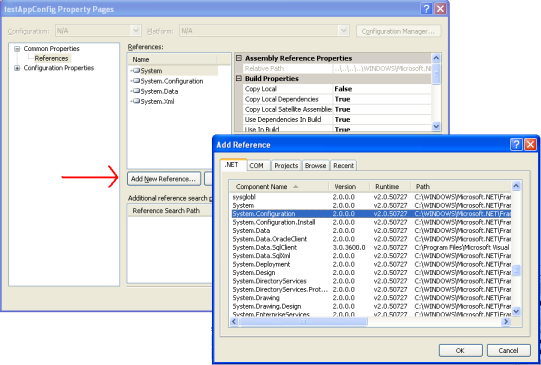Screen dimensions: 541x365
Task: Click the help icon in Property Pages title bar
Action: [x=426, y=9]
